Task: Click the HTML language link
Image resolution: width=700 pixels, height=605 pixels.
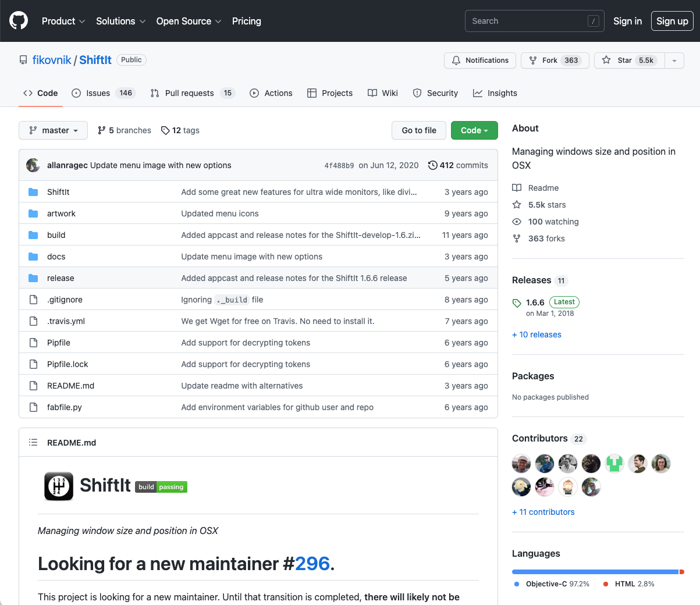Action: 629,584
